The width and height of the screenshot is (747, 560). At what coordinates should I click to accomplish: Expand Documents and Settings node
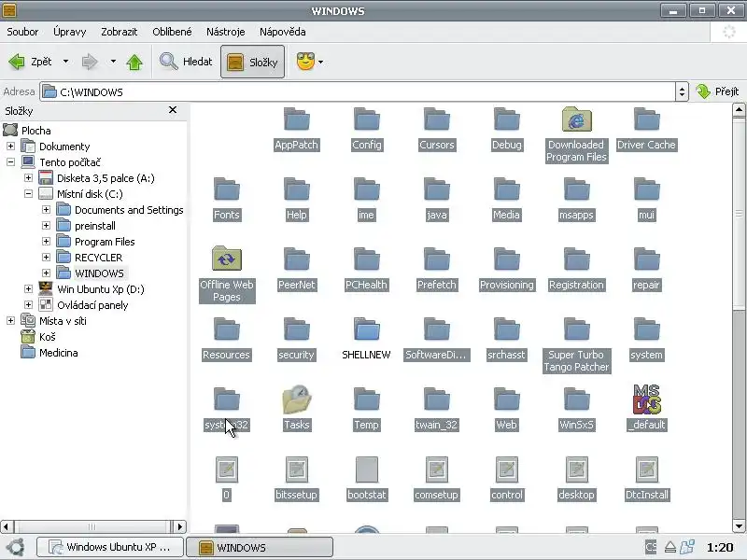tap(46, 209)
